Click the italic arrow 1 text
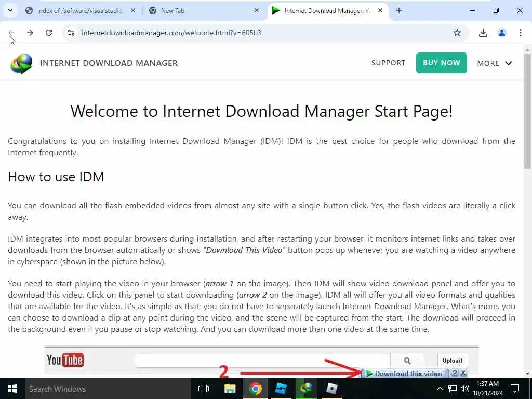 click(220, 284)
